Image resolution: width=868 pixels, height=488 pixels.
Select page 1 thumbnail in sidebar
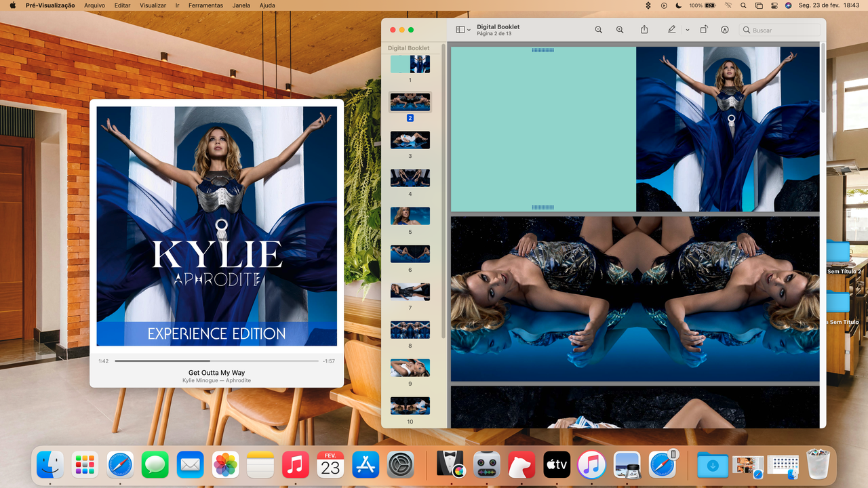coord(410,64)
